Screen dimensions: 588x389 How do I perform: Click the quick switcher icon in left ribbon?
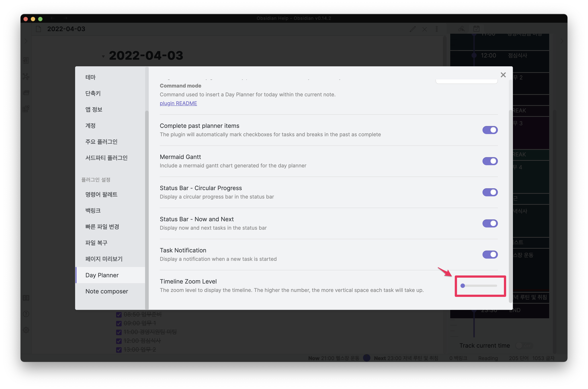pyautogui.click(x=26, y=60)
